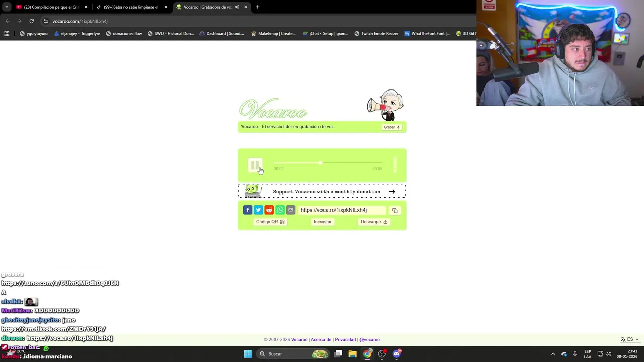This screenshot has height=362, width=644.
Task: Mute the Vocaroo tab audio icon
Action: pyautogui.click(x=237, y=7)
